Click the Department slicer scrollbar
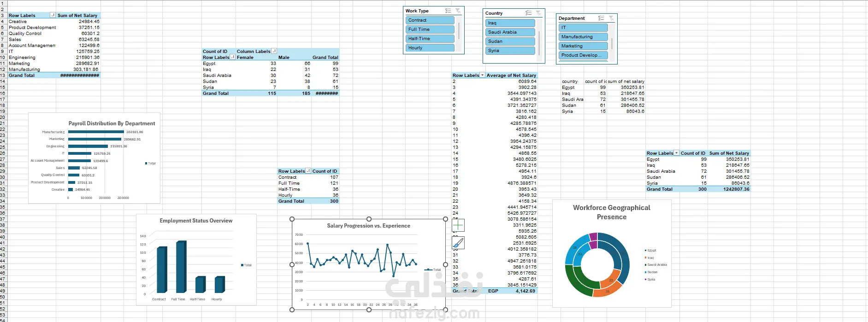 612,44
